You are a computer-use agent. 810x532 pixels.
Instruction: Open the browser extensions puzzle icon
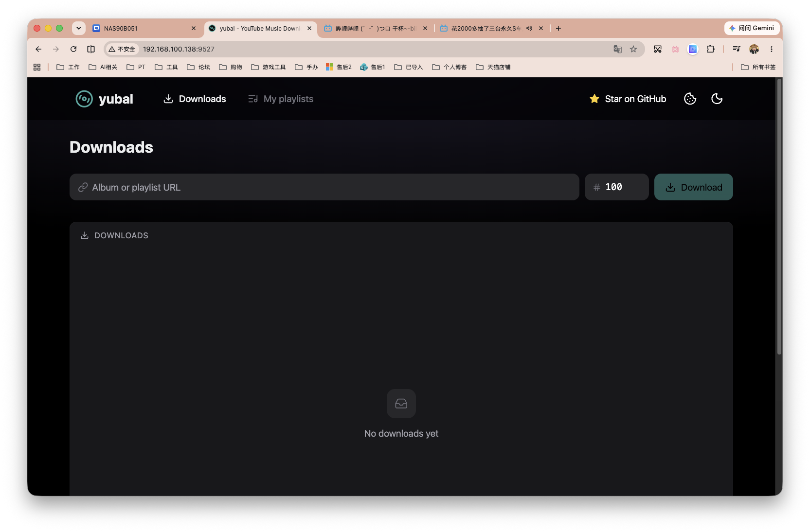710,49
